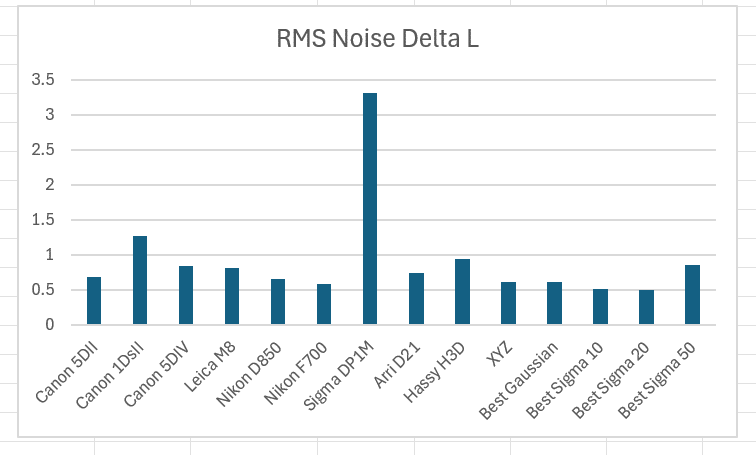This screenshot has width=756, height=455.
Task: Click the Arri D21 bar
Action: [x=417, y=298]
